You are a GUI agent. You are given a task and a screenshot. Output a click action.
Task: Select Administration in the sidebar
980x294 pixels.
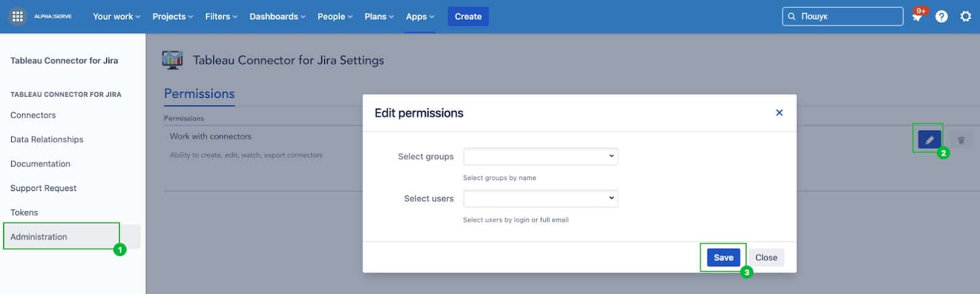coord(72,236)
